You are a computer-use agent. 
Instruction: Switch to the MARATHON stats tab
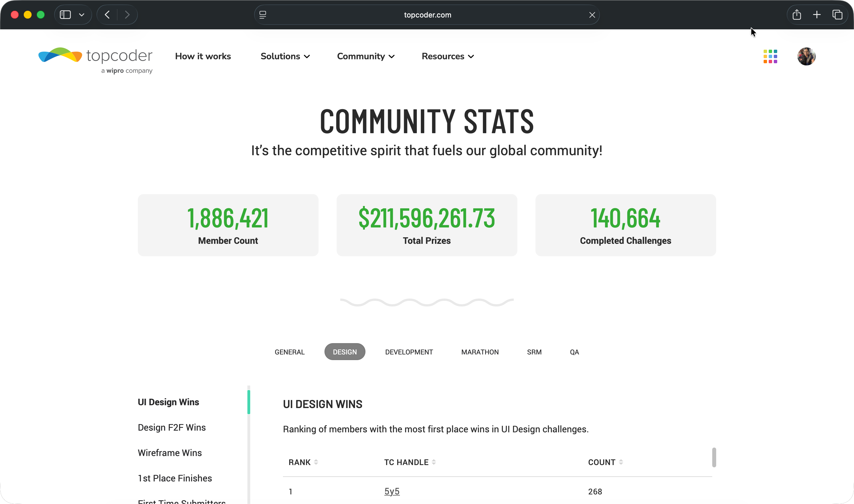pos(480,352)
